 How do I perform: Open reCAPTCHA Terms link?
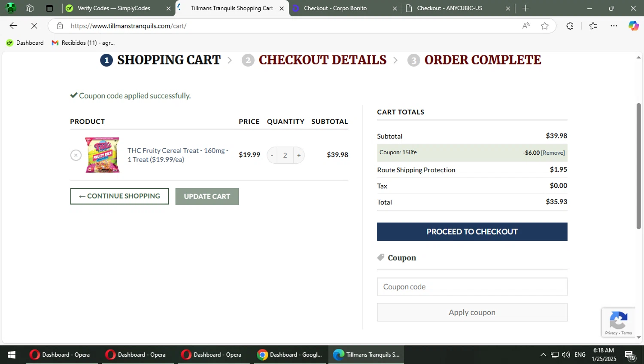point(627,333)
